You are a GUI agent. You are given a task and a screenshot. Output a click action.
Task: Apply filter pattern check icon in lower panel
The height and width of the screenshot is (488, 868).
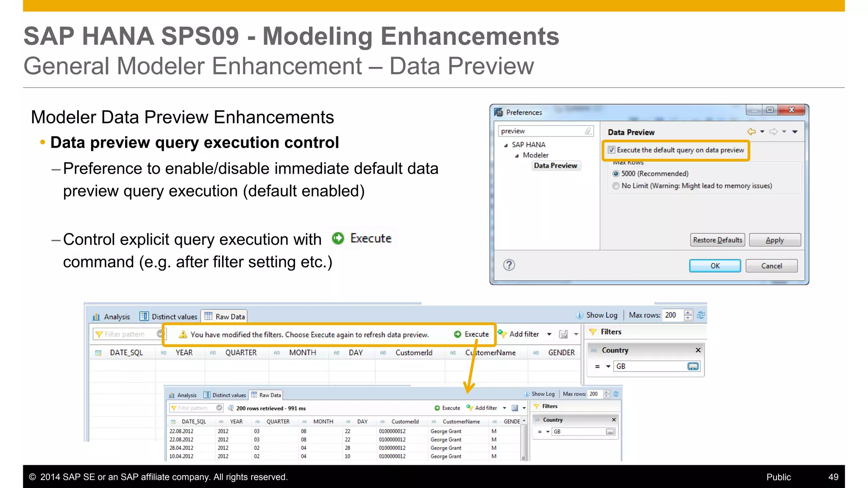pyautogui.click(x=219, y=408)
